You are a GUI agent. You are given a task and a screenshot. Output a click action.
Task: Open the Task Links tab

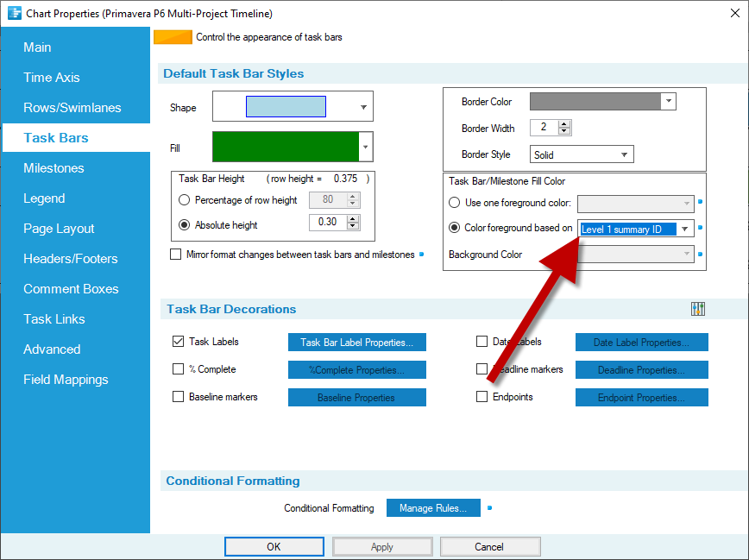coord(54,318)
